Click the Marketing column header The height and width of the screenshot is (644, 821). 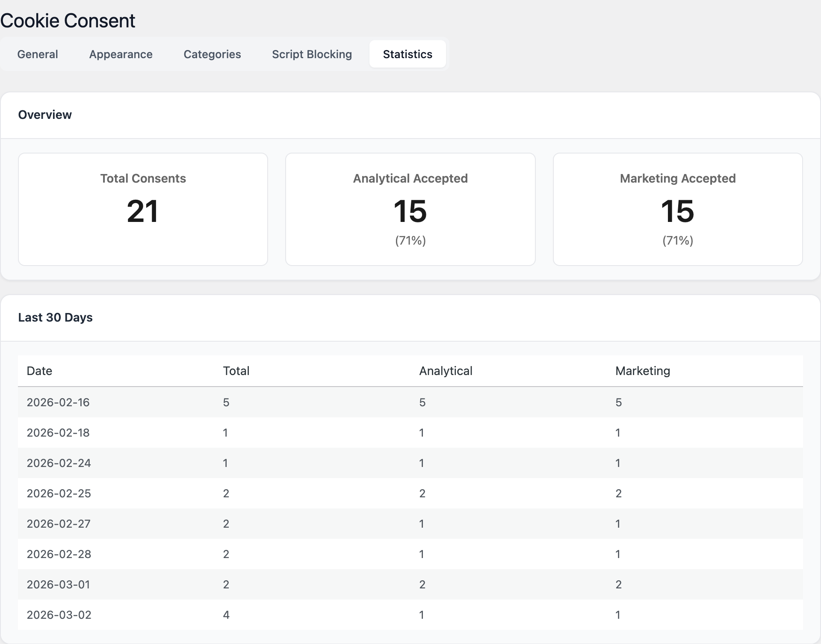coord(642,371)
